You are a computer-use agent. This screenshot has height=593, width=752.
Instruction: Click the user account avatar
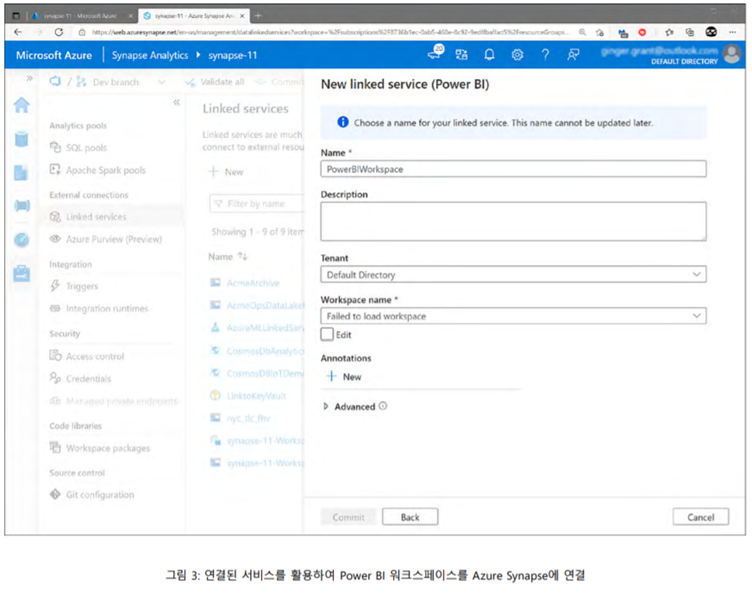click(x=732, y=54)
